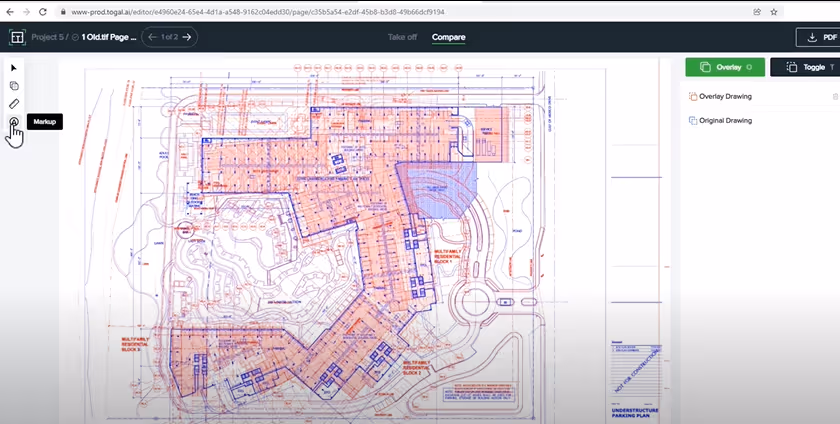Viewport: 840px width, 424px height.
Task: Click browser forward button
Action: click(x=26, y=11)
